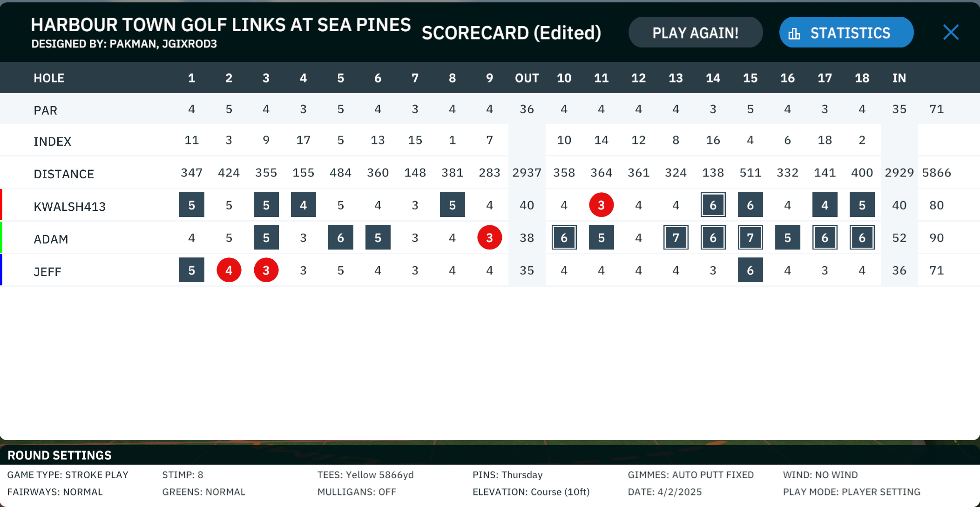Click the Play Again! button
Image resolution: width=980 pixels, height=507 pixels.
(696, 32)
